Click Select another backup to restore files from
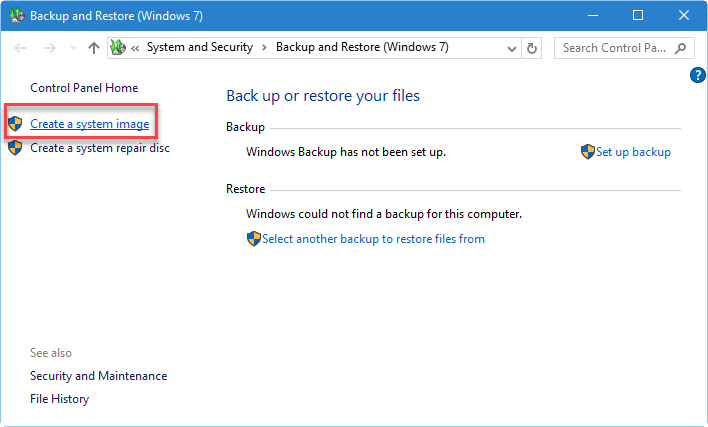 373,239
